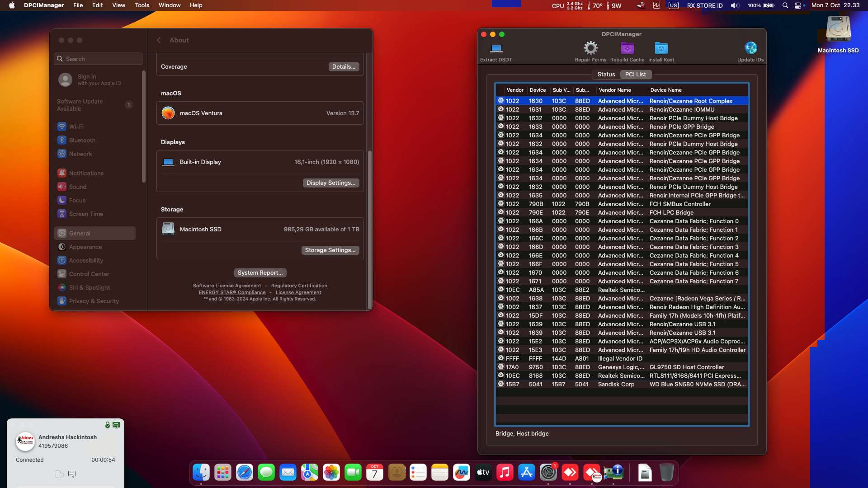Image resolution: width=868 pixels, height=488 pixels.
Task: Select Appearance in Settings sidebar
Action: pos(95,247)
